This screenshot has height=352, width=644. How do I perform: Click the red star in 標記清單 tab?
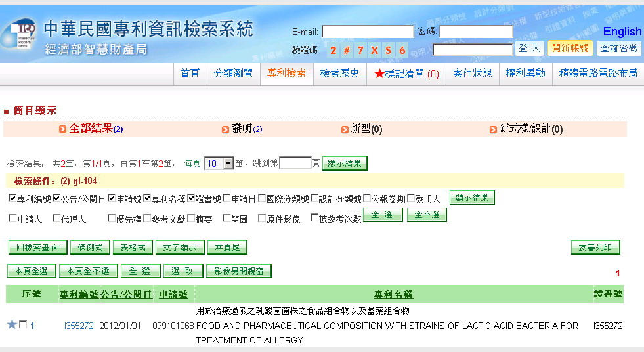379,74
